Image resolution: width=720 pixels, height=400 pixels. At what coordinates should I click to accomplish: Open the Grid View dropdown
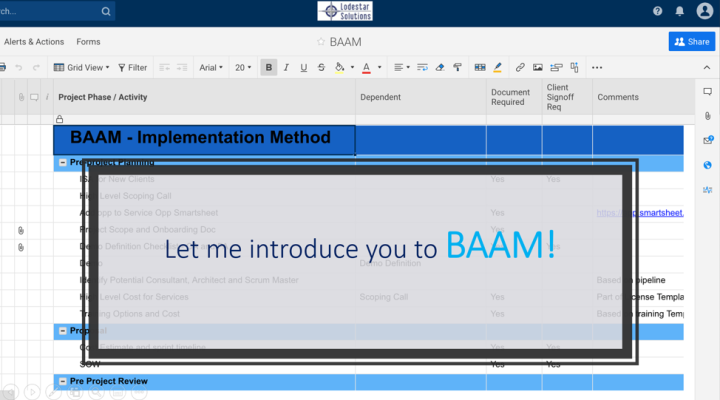click(x=82, y=68)
